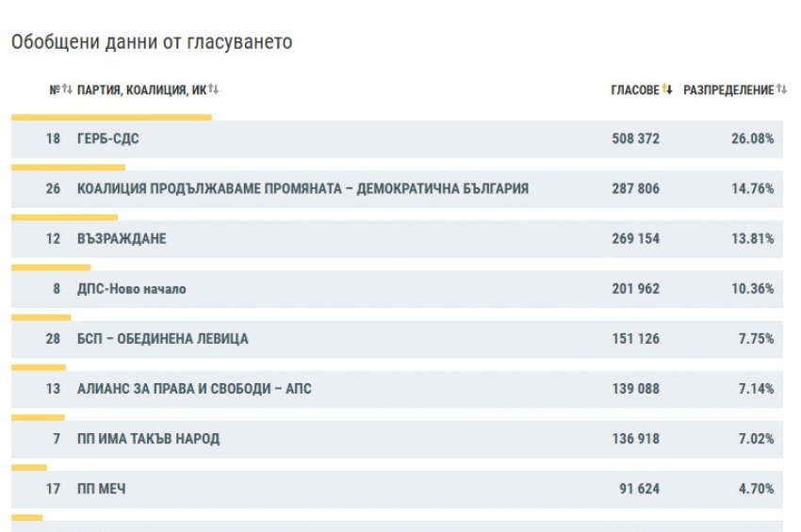The image size is (801, 532).
Task: Open БСП – ОБЕДИНЕНА ЛЕВИЦА row
Action: [163, 339]
